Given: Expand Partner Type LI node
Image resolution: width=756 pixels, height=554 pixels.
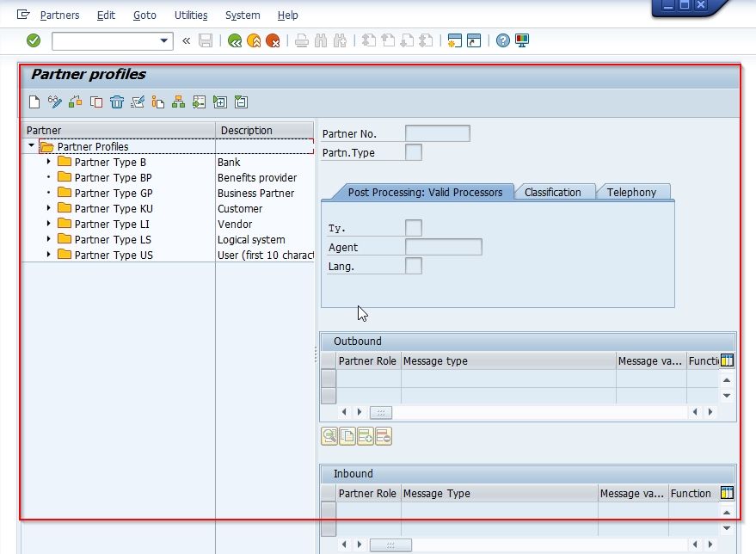Looking at the screenshot, I should [49, 224].
